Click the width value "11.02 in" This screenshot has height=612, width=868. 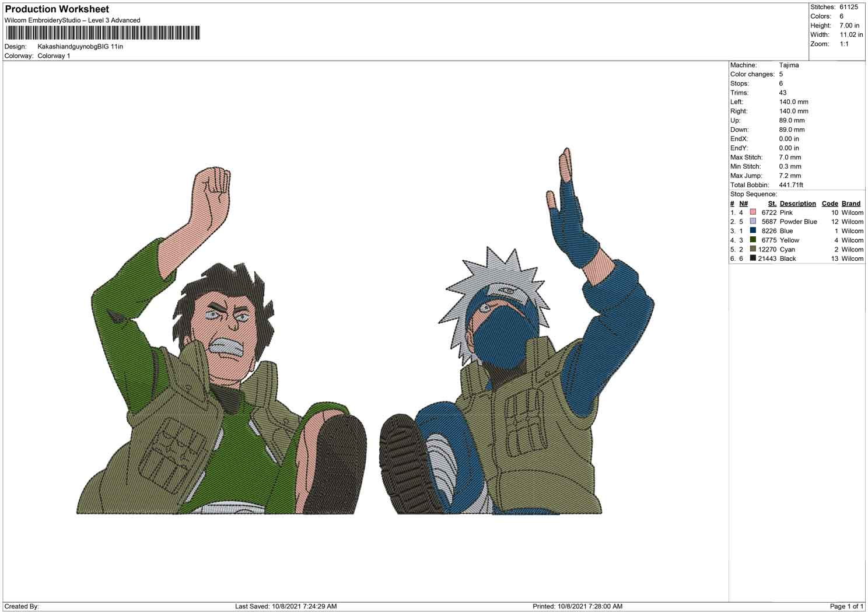point(851,35)
